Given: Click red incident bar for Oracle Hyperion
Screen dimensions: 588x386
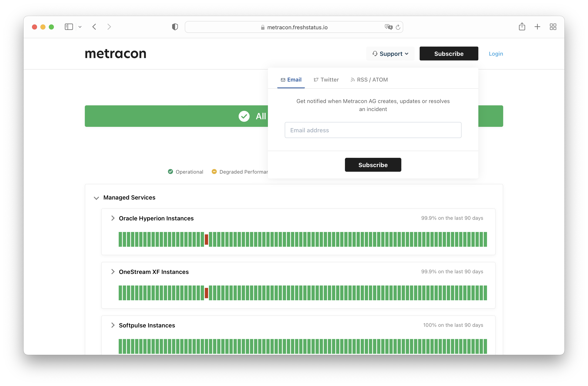Looking at the screenshot, I should (206, 239).
